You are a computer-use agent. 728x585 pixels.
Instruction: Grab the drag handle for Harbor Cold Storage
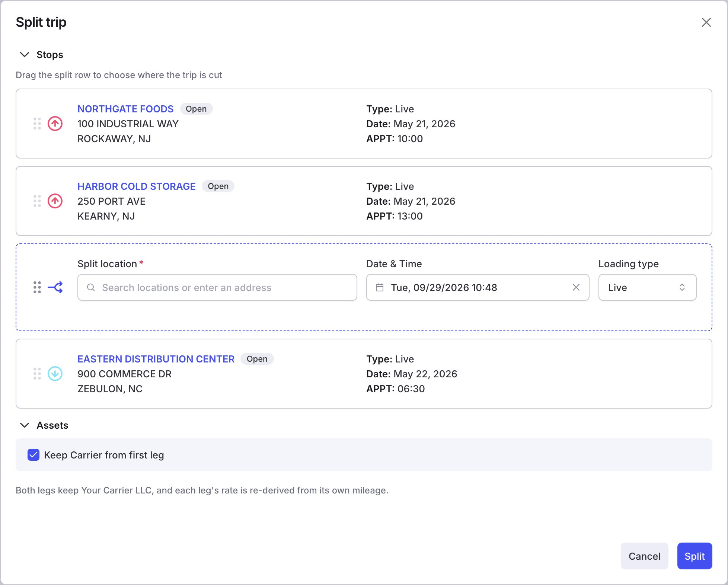pos(37,201)
